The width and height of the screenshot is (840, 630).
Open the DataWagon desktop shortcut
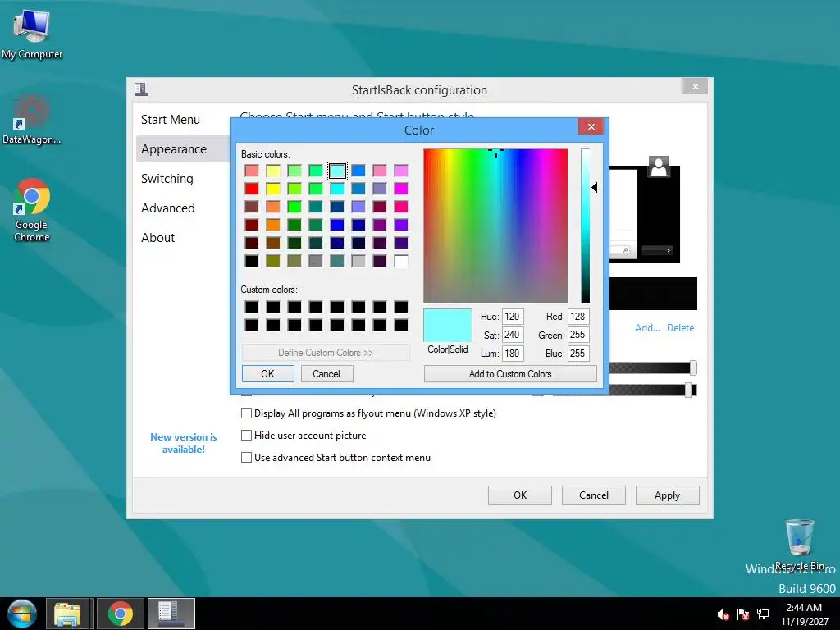point(32,120)
